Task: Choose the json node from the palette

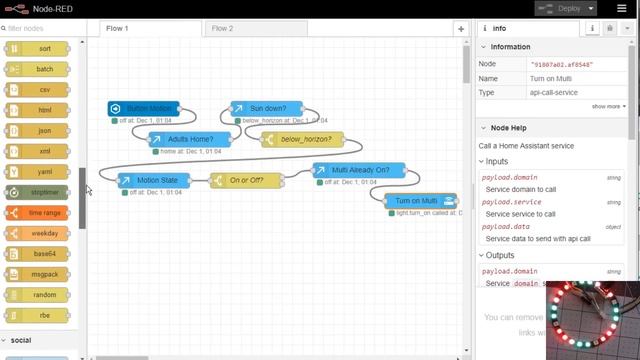Action: pyautogui.click(x=37, y=131)
